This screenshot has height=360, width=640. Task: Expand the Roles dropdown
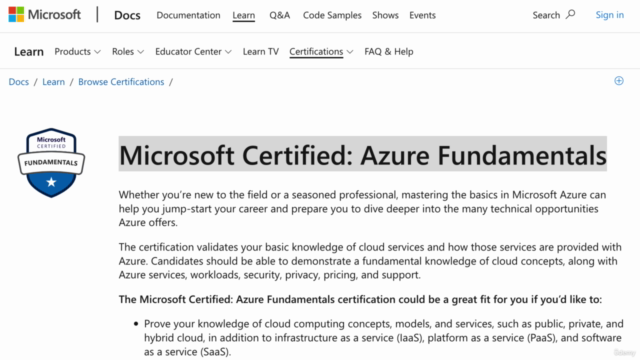[128, 51]
